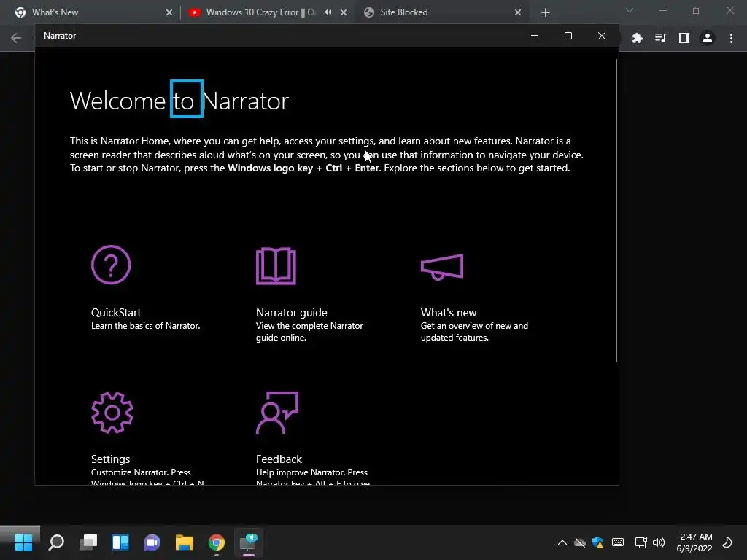Close the What's New tab
This screenshot has height=560, width=747.
(169, 12)
